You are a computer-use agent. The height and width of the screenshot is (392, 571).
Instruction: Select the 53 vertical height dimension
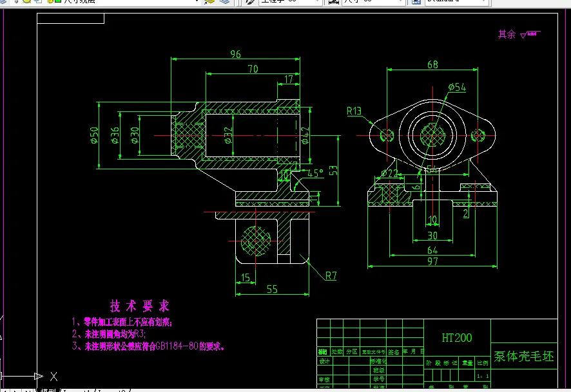[333, 171]
